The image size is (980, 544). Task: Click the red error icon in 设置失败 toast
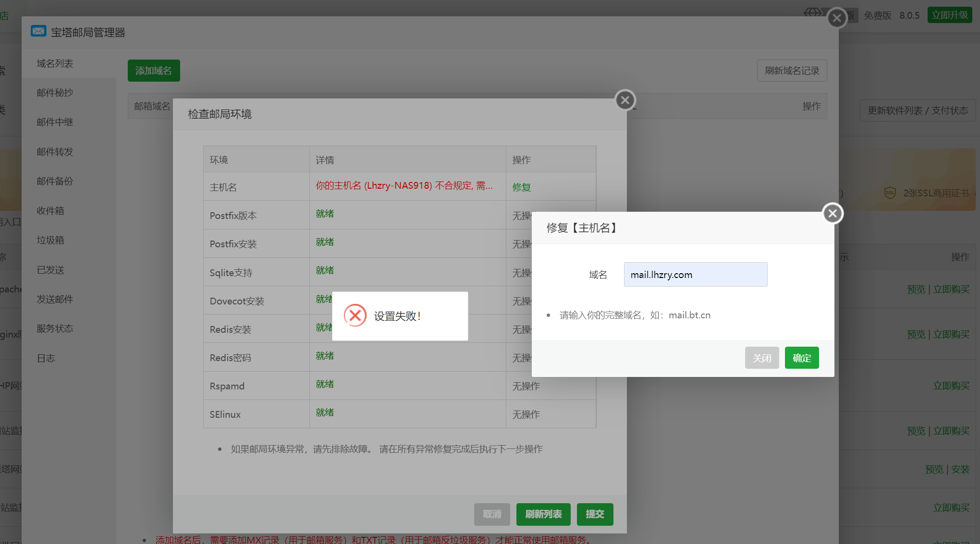click(355, 315)
